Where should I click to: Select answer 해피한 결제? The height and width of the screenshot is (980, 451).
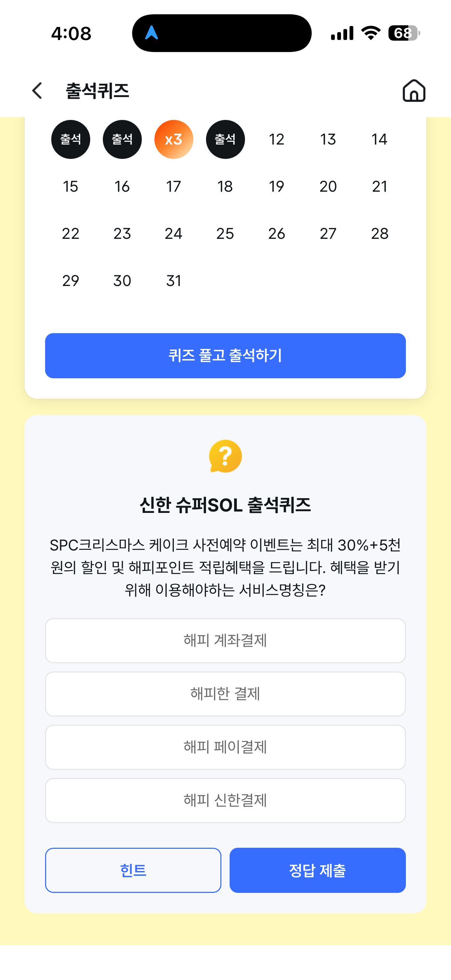pos(225,694)
